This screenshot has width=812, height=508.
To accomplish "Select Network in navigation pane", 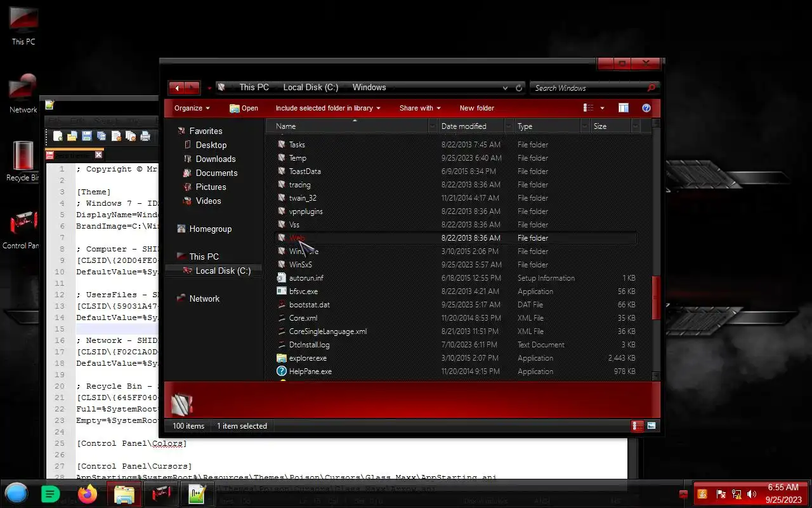I will pyautogui.click(x=204, y=298).
